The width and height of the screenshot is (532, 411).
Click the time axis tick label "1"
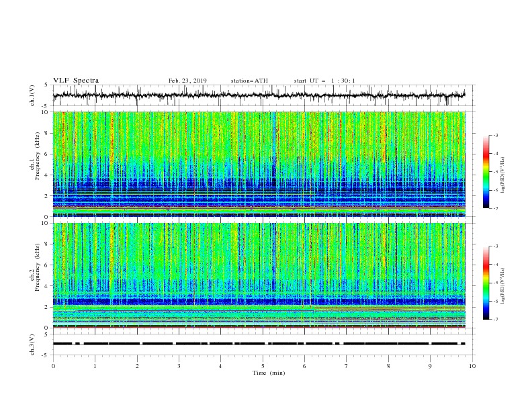(x=95, y=366)
